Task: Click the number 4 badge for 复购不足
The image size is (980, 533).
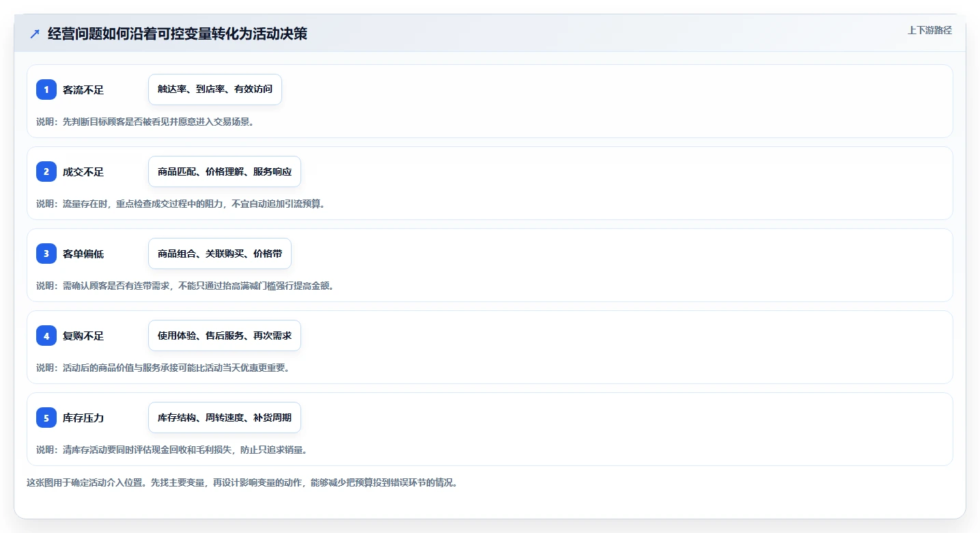Action: coord(46,336)
